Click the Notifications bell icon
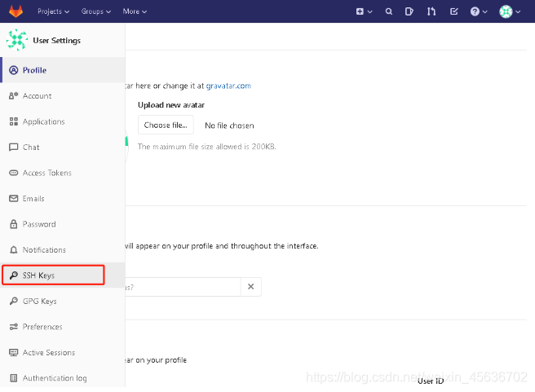The image size is (535, 392). (x=13, y=250)
